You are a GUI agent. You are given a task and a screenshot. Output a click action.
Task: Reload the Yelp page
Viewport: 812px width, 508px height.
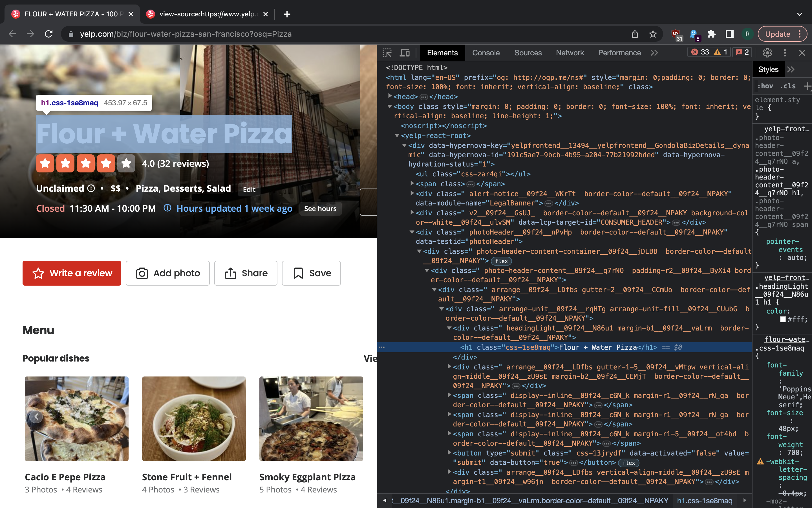(49, 34)
